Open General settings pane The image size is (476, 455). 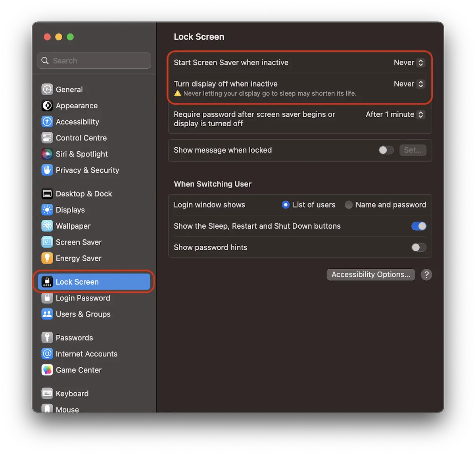(94, 89)
